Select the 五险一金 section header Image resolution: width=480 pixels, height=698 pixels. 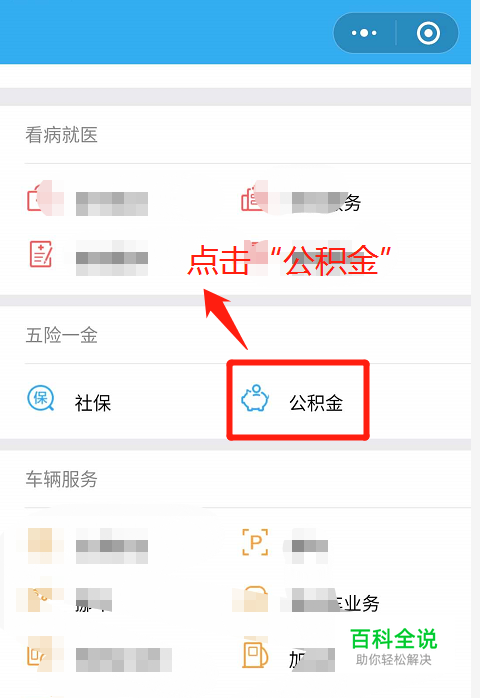click(x=61, y=335)
